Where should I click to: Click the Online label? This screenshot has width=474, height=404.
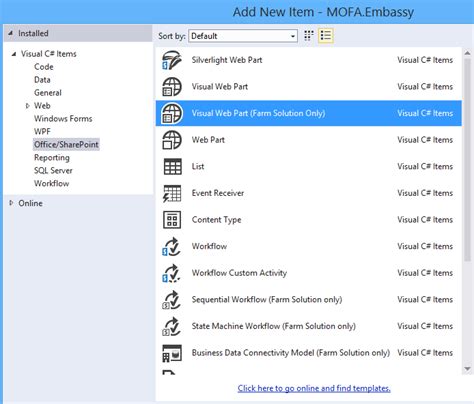click(x=30, y=203)
